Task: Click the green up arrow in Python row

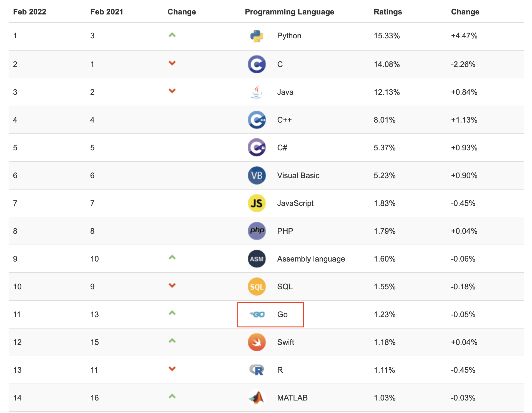Action: pyautogui.click(x=172, y=35)
